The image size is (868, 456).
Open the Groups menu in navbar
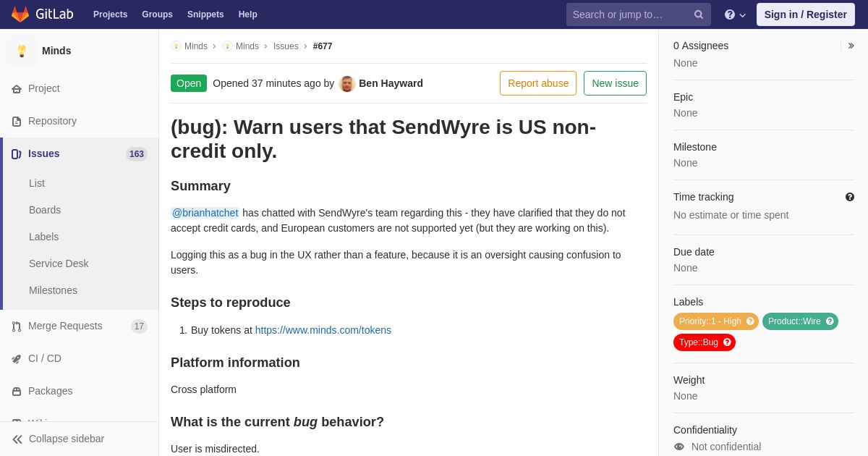click(x=157, y=14)
